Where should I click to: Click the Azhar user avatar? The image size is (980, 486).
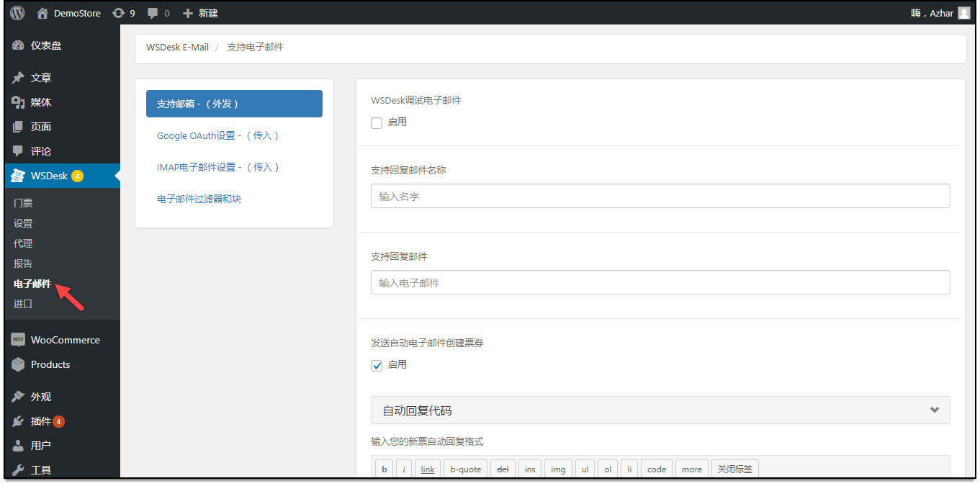coord(963,13)
